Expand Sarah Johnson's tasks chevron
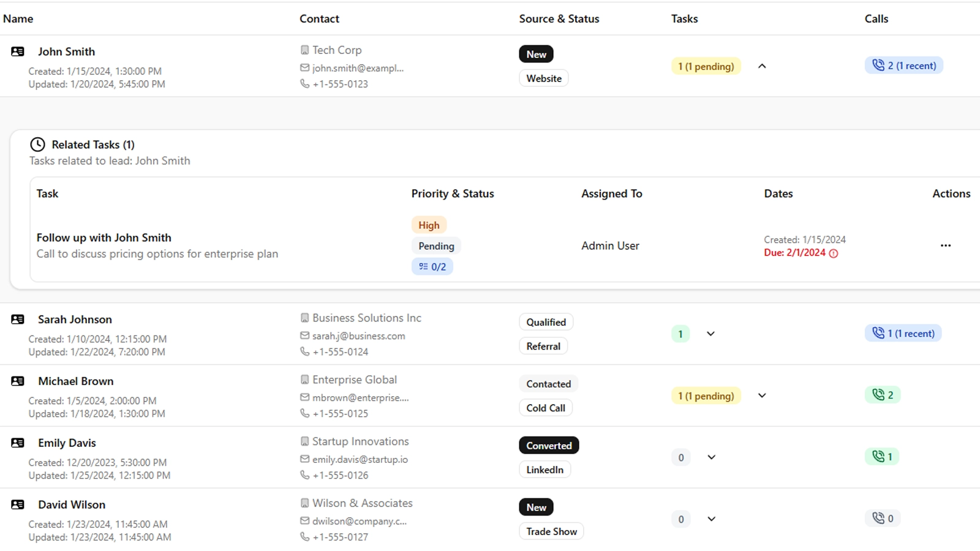The height and width of the screenshot is (551, 980). coord(710,334)
